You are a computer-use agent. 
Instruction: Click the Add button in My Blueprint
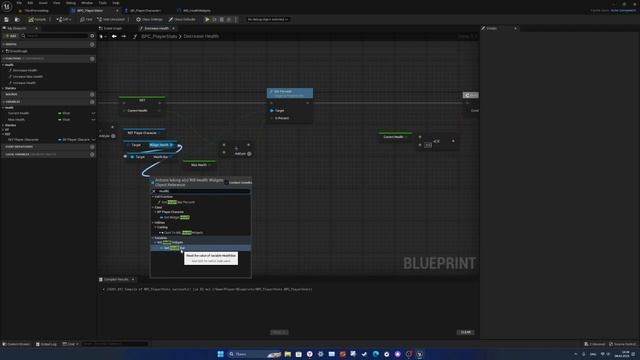[x=11, y=36]
